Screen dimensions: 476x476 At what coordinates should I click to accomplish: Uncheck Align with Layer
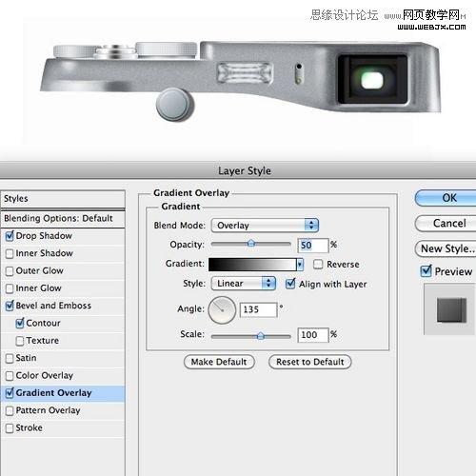click(x=290, y=284)
